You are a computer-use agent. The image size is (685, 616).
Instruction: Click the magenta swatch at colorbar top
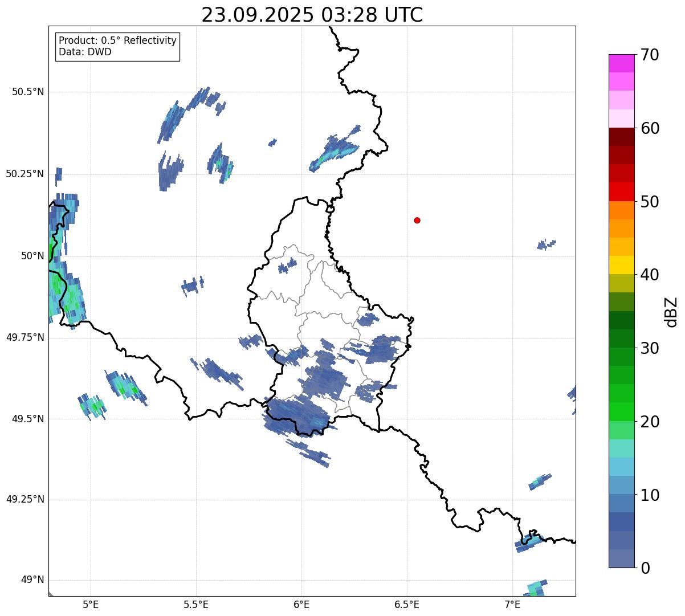click(622, 63)
